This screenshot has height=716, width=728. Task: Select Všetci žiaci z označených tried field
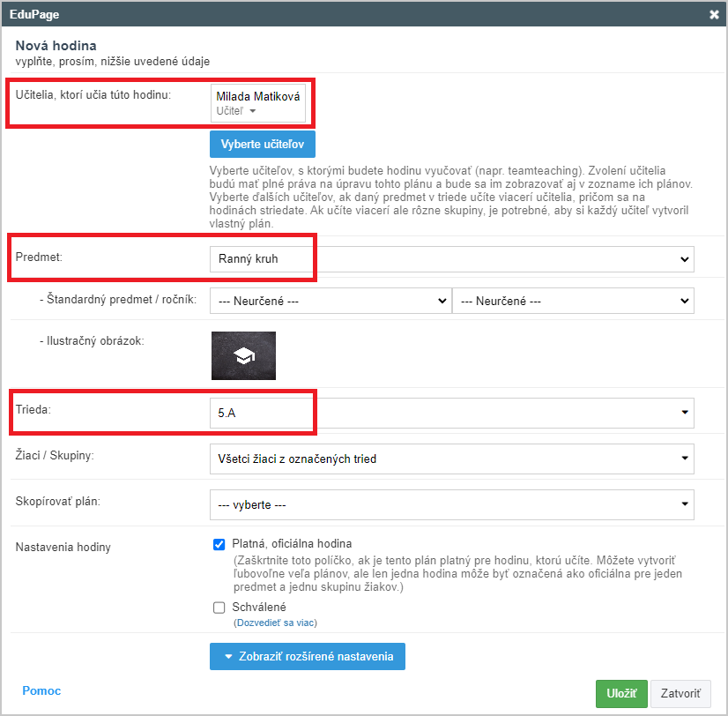pos(452,459)
